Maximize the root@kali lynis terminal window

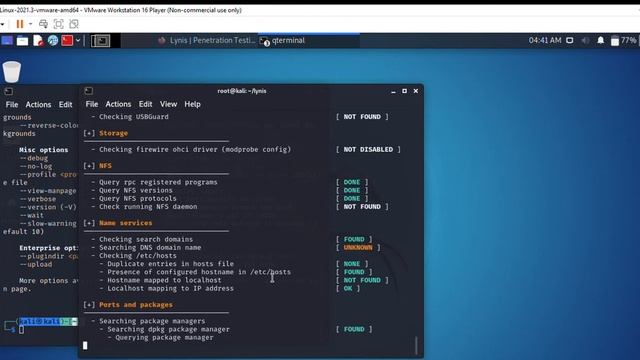(404, 91)
